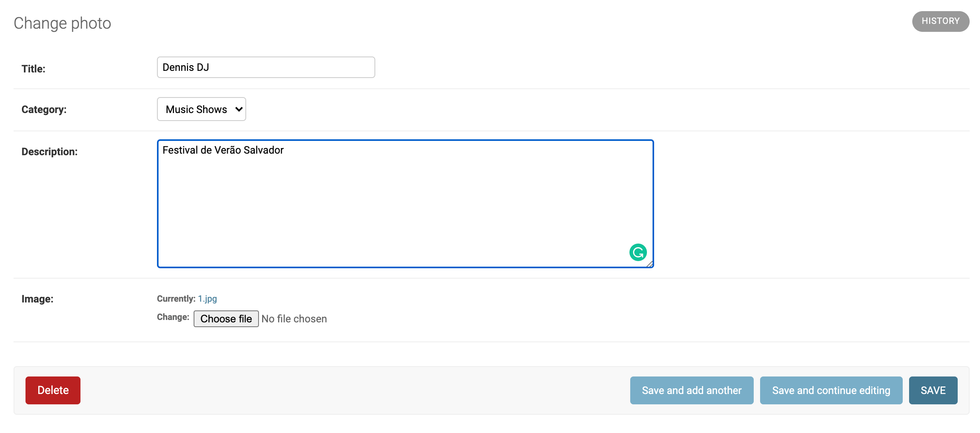Open the current image link 1.jpg
Screen dimensions: 980x433
pyautogui.click(x=208, y=298)
